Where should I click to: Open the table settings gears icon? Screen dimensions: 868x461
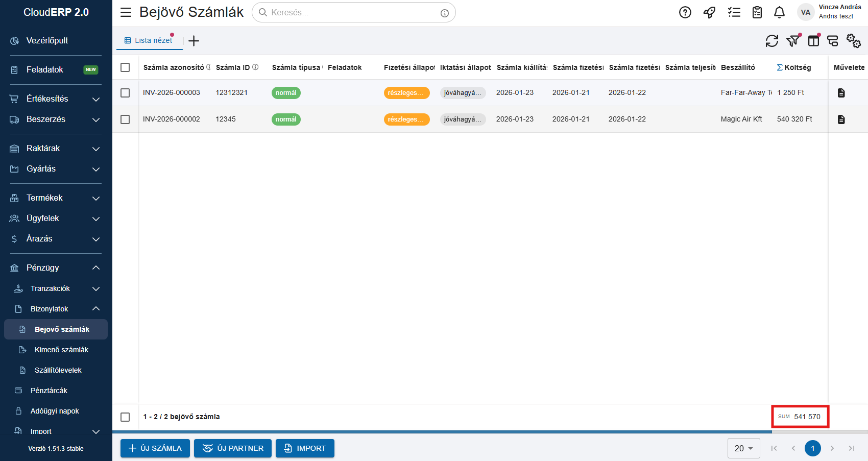pos(853,41)
